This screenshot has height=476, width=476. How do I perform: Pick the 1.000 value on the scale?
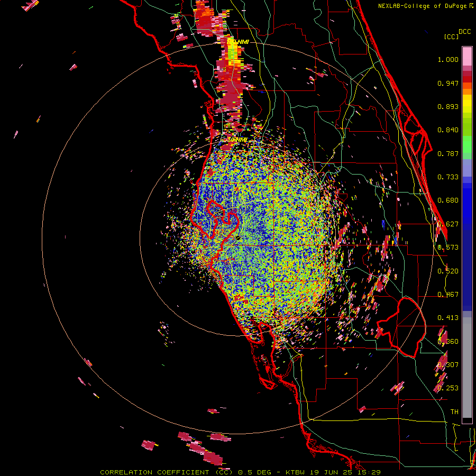click(x=448, y=59)
